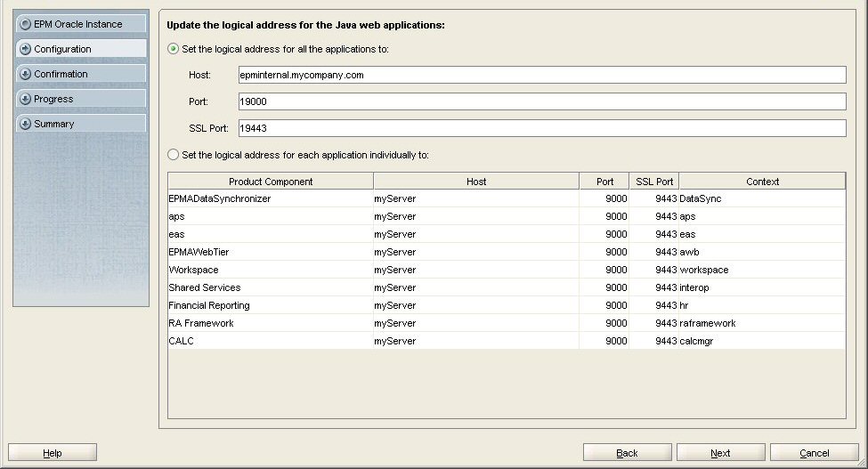The width and height of the screenshot is (868, 469).
Task: Click the Context column header
Action: pyautogui.click(x=762, y=182)
